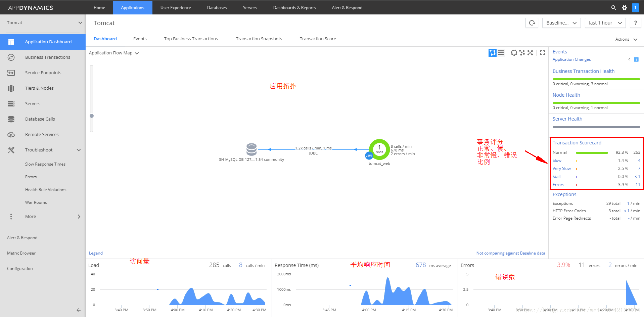The height and width of the screenshot is (317, 644).
Task: Click the Java badge on tomcat_web
Action: [369, 155]
